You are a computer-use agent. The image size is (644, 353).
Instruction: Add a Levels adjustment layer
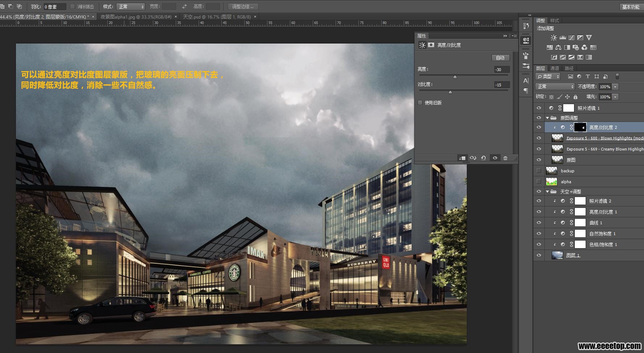(x=563, y=37)
